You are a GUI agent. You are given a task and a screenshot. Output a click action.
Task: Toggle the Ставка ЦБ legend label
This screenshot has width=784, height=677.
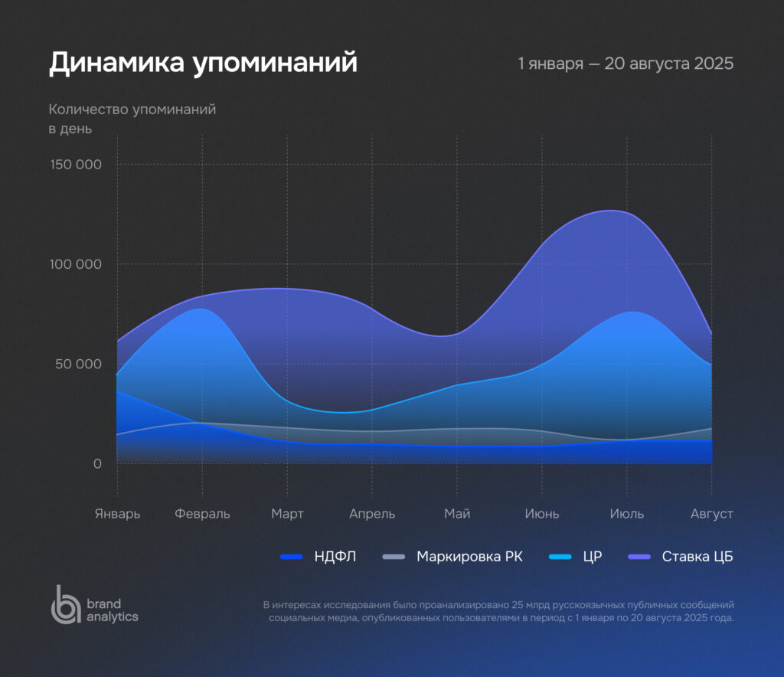pyautogui.click(x=697, y=557)
